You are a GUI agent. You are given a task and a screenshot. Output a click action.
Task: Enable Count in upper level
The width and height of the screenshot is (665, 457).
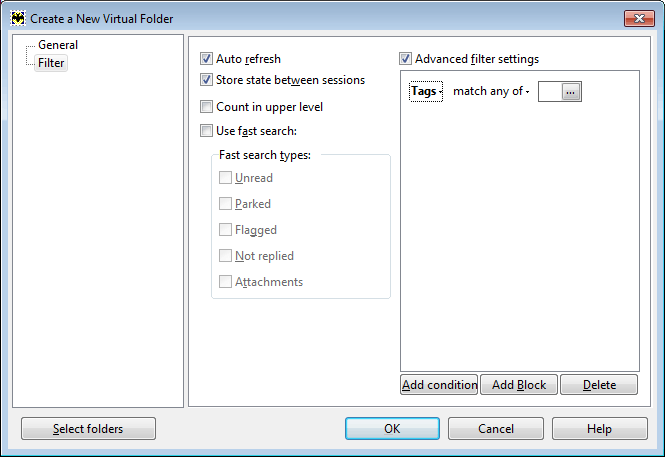pyautogui.click(x=206, y=106)
